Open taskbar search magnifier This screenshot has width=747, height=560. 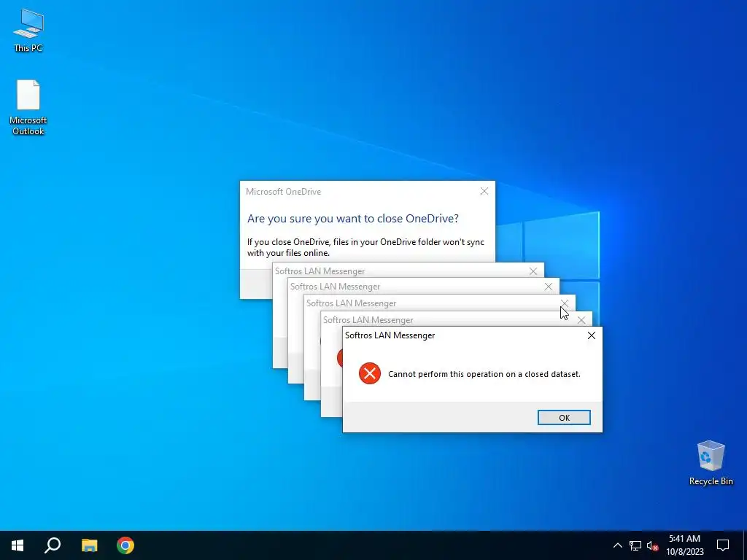coord(53,545)
